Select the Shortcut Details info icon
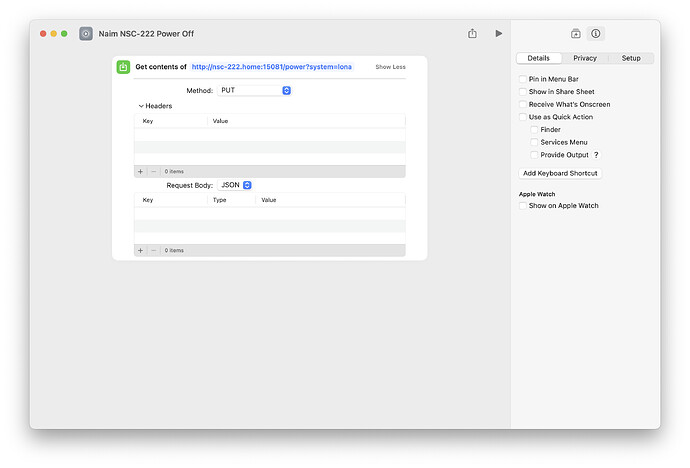The image size is (690, 468). (x=595, y=33)
